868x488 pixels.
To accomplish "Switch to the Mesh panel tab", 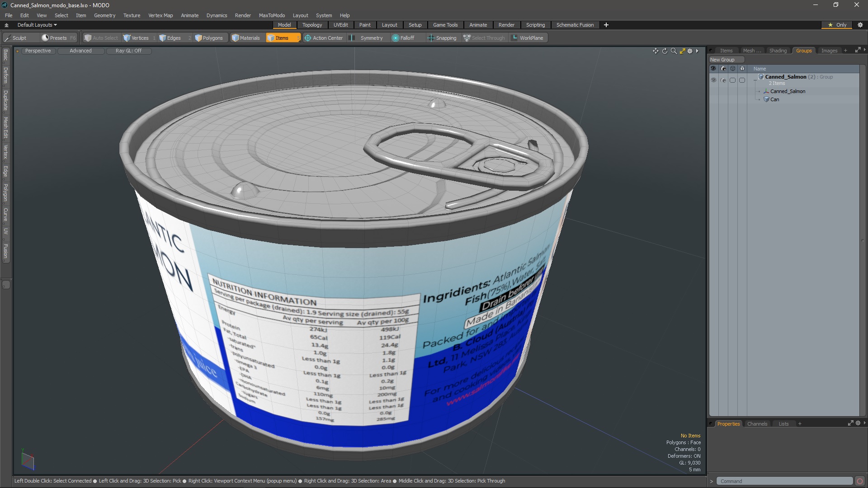I will 752,51.
